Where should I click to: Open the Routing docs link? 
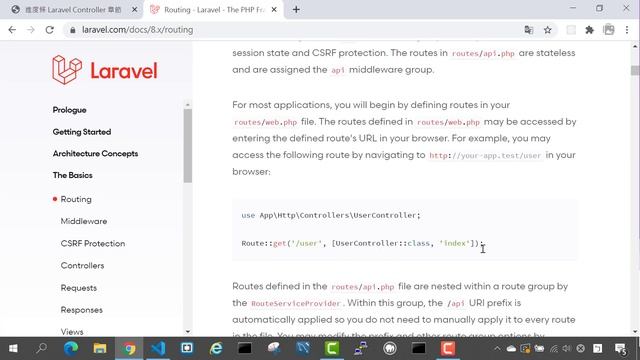click(x=76, y=199)
